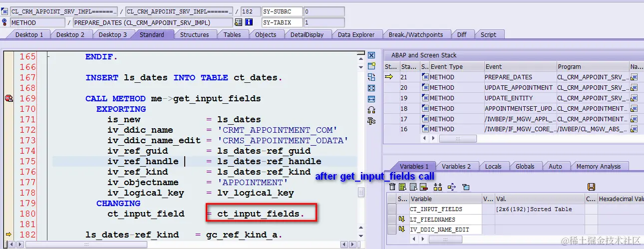The height and width of the screenshot is (249, 644).
Task: Click the New Tool icon beside the editor
Action: click(x=371, y=66)
